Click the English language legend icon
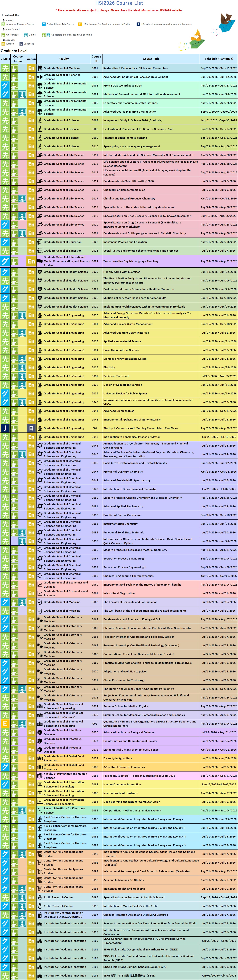 pyautogui.click(x=3, y=44)
